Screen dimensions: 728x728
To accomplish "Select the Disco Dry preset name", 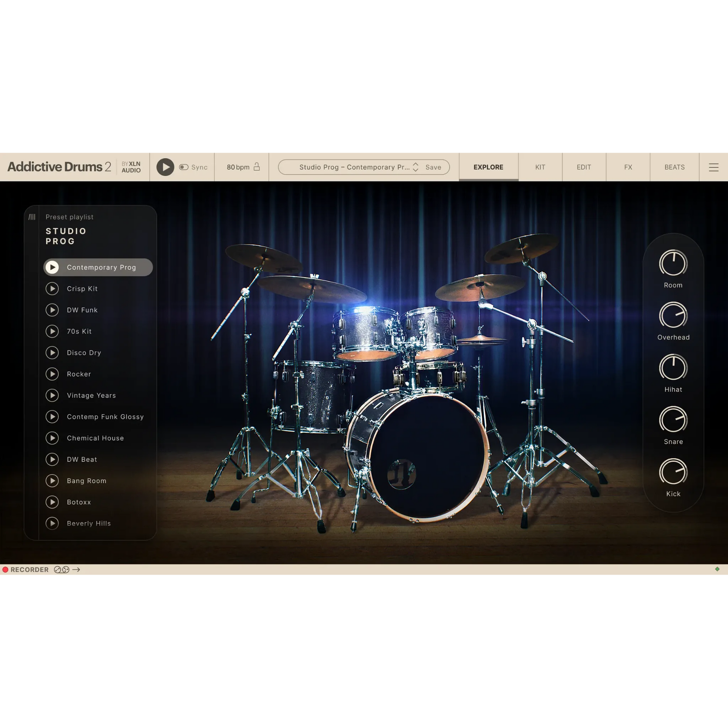I will click(84, 353).
